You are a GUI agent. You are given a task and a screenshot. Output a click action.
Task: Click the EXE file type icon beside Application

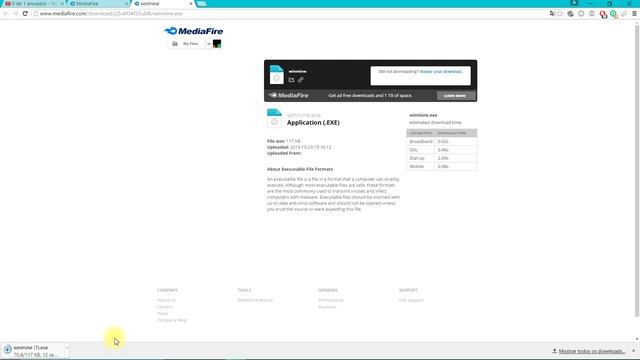click(274, 119)
